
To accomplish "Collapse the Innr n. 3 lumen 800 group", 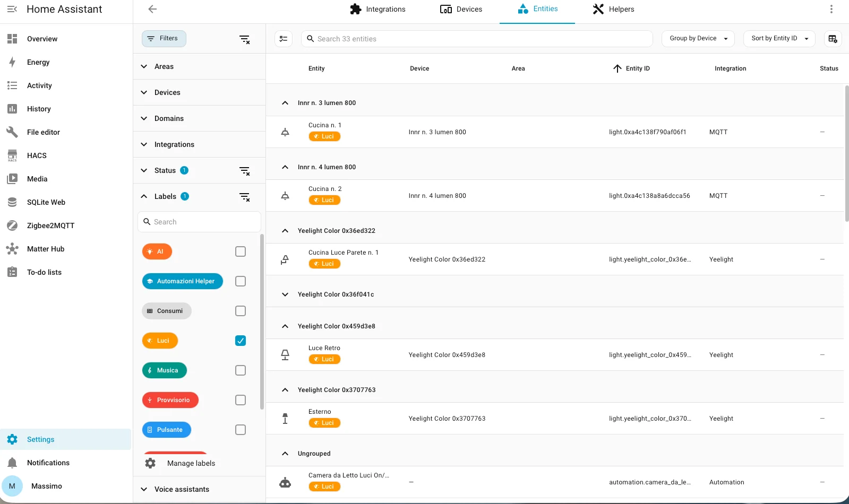I will (285, 103).
